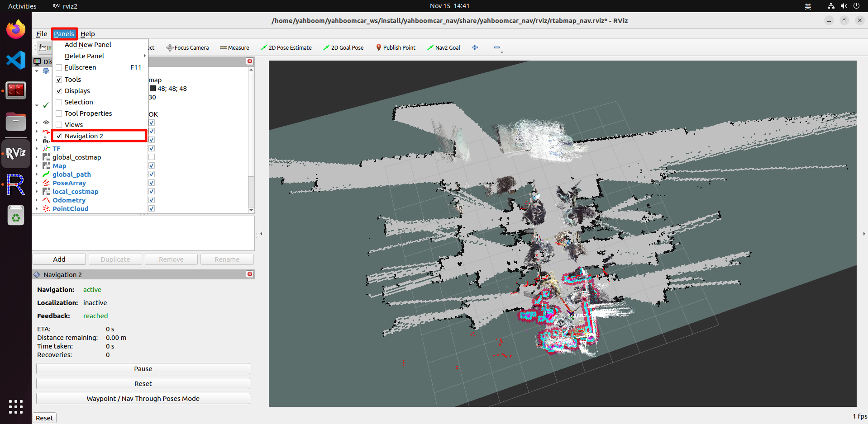Enable the Views panel checkbox

[x=59, y=125]
